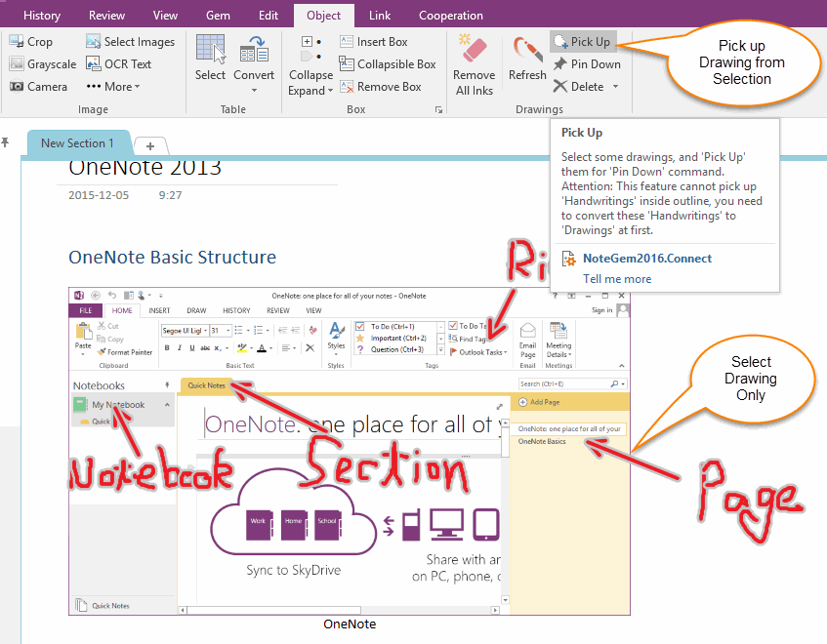This screenshot has height=644, width=827.
Task: Click Tell me more link in tooltip
Action: 617,279
